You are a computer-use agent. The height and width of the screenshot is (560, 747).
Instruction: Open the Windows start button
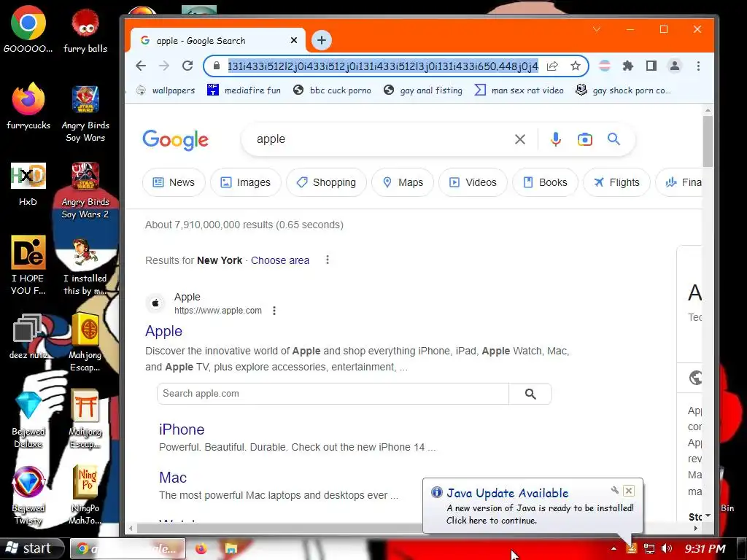31,548
